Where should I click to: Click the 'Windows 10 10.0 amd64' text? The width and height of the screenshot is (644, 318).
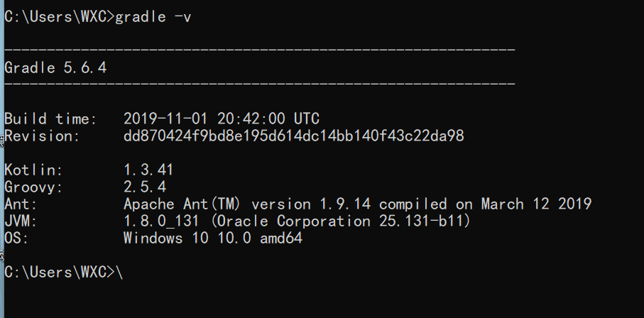click(213, 238)
